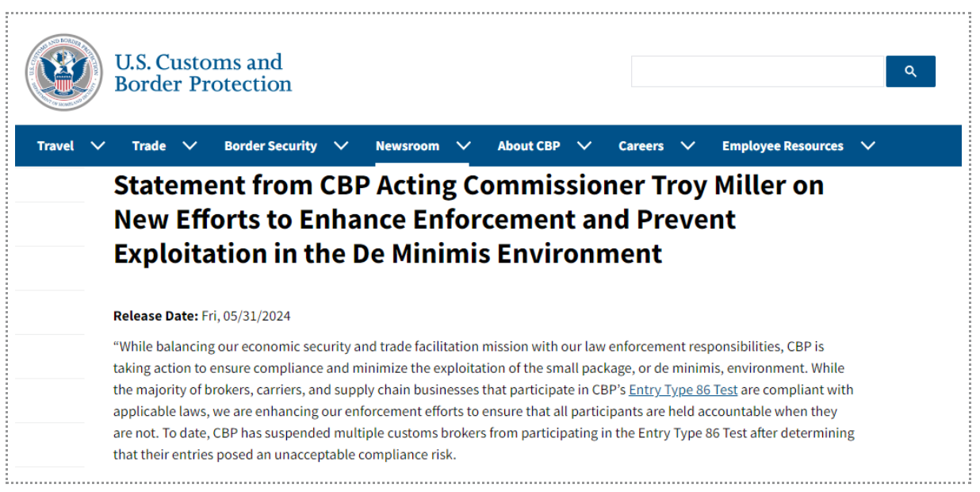The width and height of the screenshot is (980, 492).
Task: Expand the Newsroom menu chevron
Action: [x=464, y=146]
